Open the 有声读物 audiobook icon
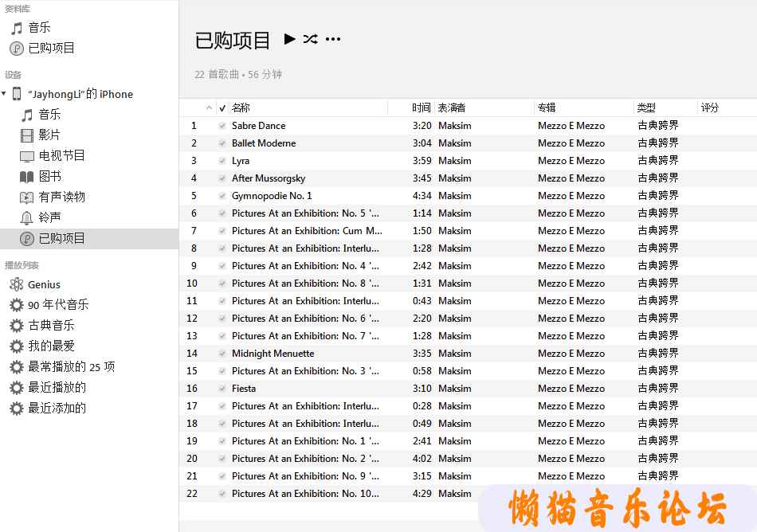 [27, 198]
